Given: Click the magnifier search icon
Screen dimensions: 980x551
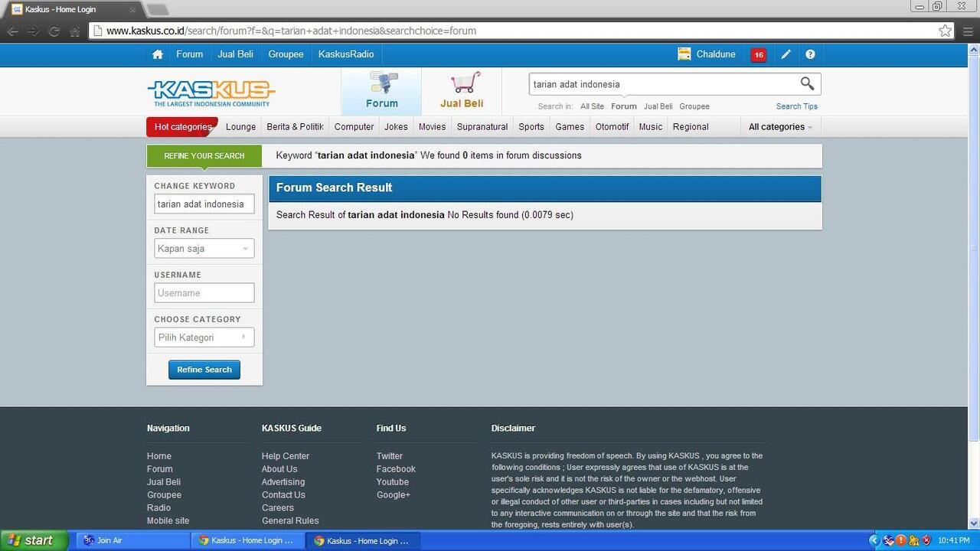Looking at the screenshot, I should pyautogui.click(x=807, y=83).
